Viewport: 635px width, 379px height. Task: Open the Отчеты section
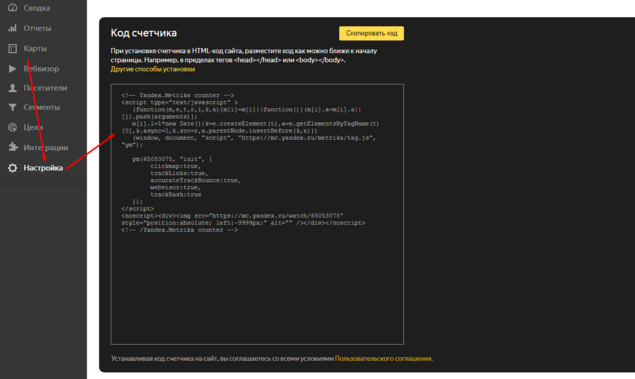(37, 28)
